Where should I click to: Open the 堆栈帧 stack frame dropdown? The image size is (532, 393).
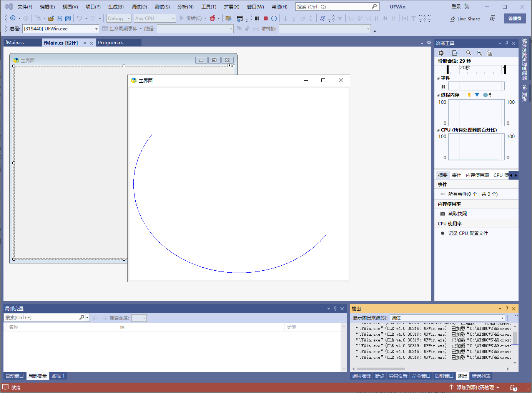[x=325, y=29]
